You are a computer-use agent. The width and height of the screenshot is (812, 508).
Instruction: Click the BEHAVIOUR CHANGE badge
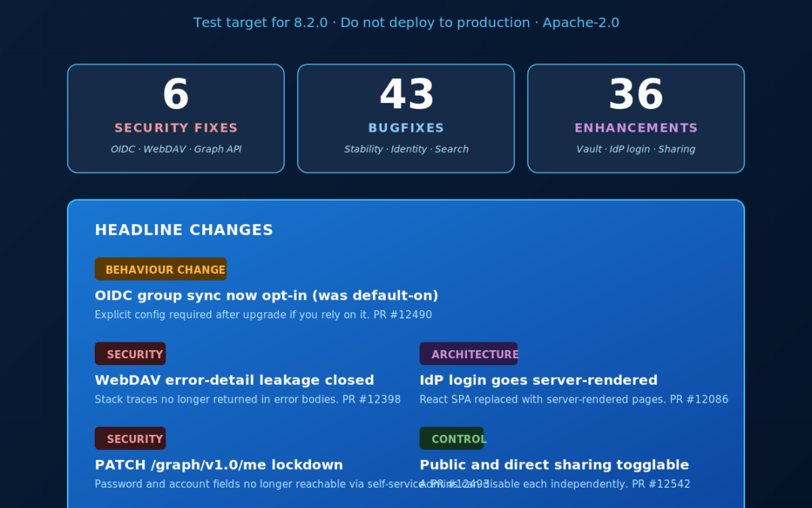point(161,269)
